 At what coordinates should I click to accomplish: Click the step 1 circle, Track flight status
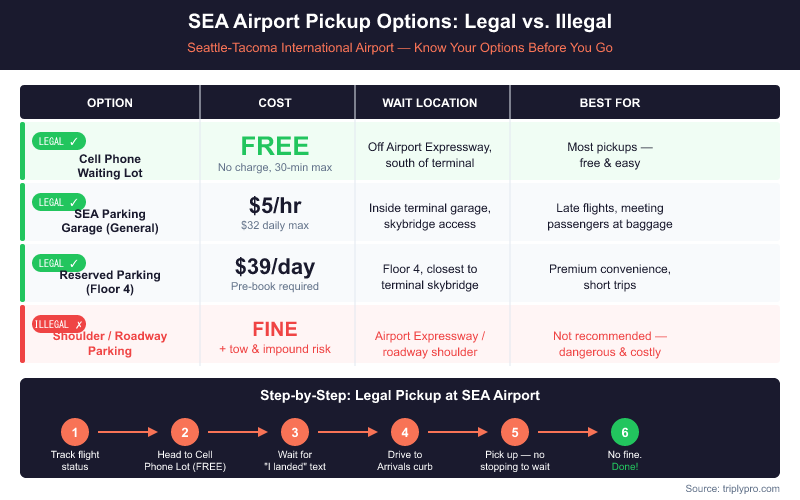(x=74, y=432)
